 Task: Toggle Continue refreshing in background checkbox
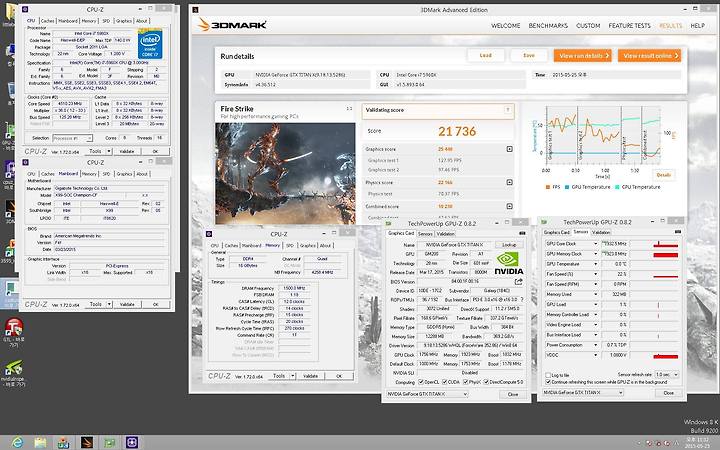[x=548, y=382]
